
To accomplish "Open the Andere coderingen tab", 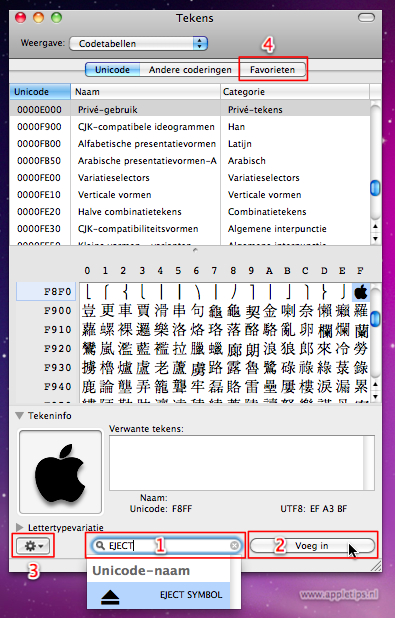I will 190,70.
